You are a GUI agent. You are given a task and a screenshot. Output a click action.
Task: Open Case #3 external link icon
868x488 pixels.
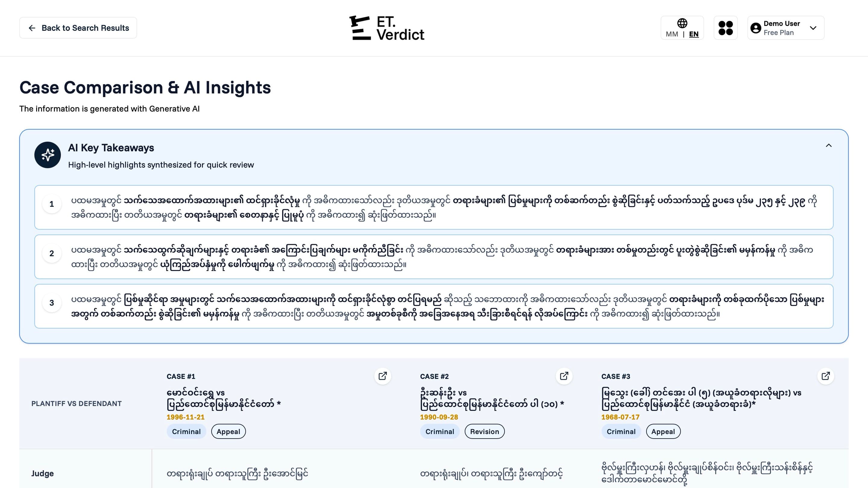pyautogui.click(x=825, y=376)
